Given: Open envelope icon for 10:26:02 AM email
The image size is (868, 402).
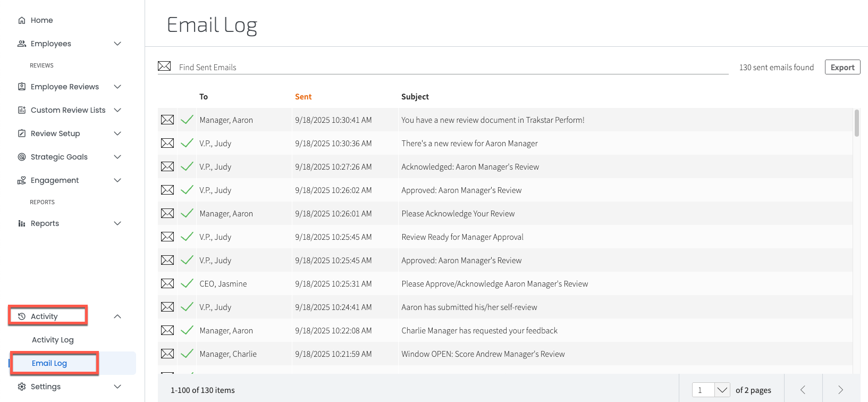Looking at the screenshot, I should pos(167,190).
